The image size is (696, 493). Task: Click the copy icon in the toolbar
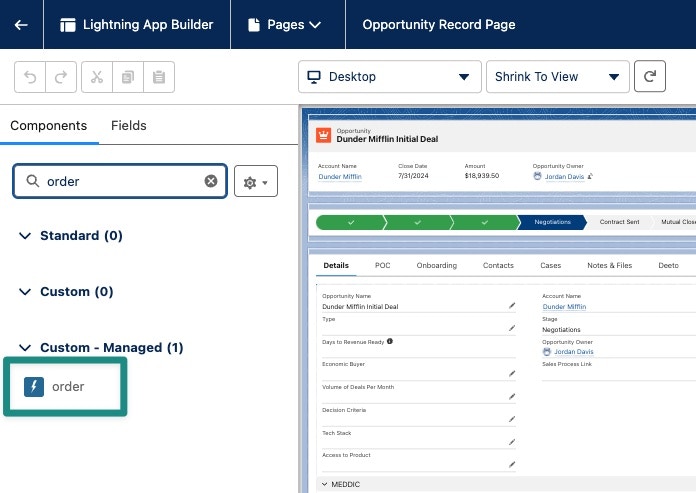pyautogui.click(x=128, y=77)
